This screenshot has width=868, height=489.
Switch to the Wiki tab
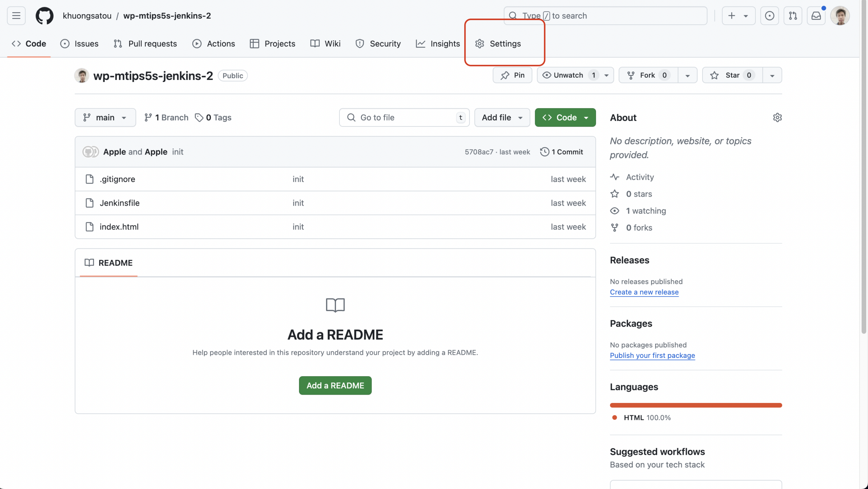click(325, 44)
